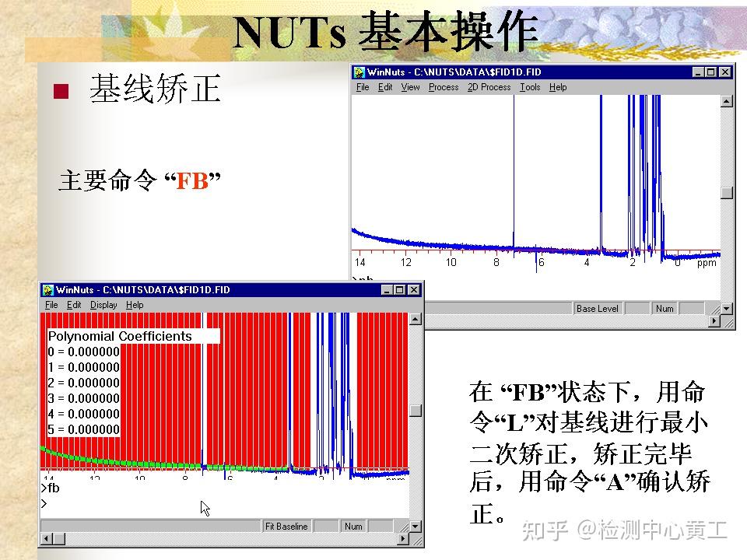Open the Edit menu of the spectrum window
Image resolution: width=747 pixels, height=560 pixels.
386,87
